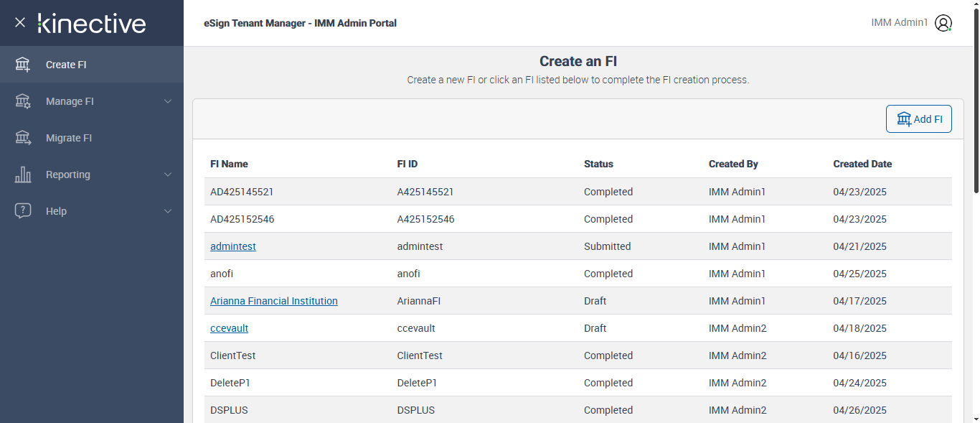The image size is (980, 423).
Task: Close the sidebar with the X icon
Action: 20,22
